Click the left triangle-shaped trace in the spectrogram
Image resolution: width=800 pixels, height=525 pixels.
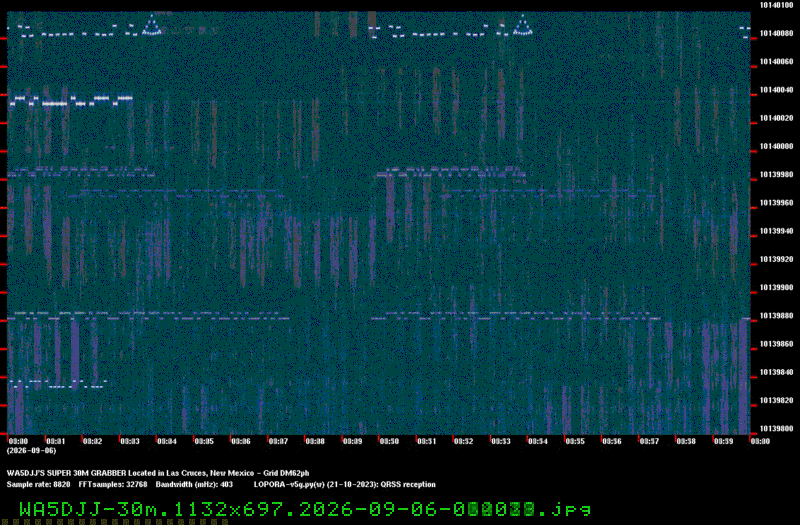click(x=152, y=25)
